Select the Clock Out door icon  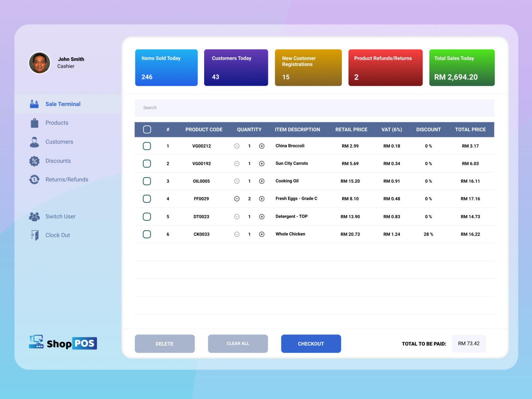tap(34, 235)
